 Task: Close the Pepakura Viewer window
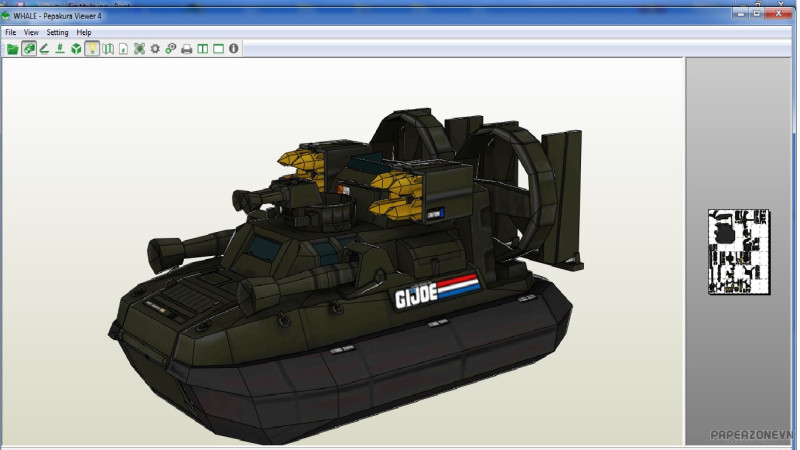click(x=779, y=13)
